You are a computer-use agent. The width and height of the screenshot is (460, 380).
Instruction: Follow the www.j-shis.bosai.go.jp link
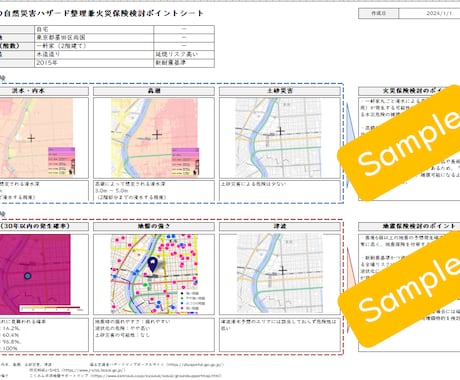[94, 370]
